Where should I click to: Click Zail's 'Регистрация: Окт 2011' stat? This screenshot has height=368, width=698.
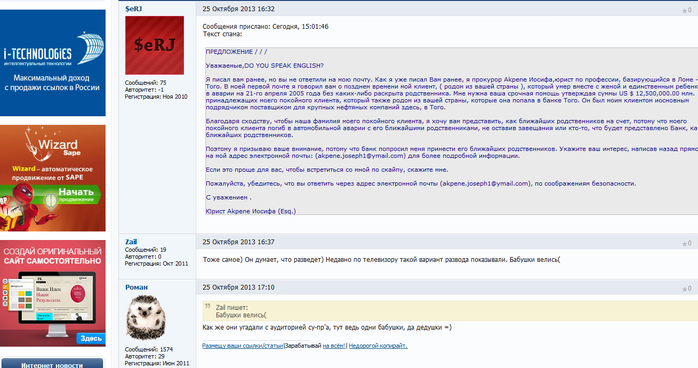coord(157,263)
